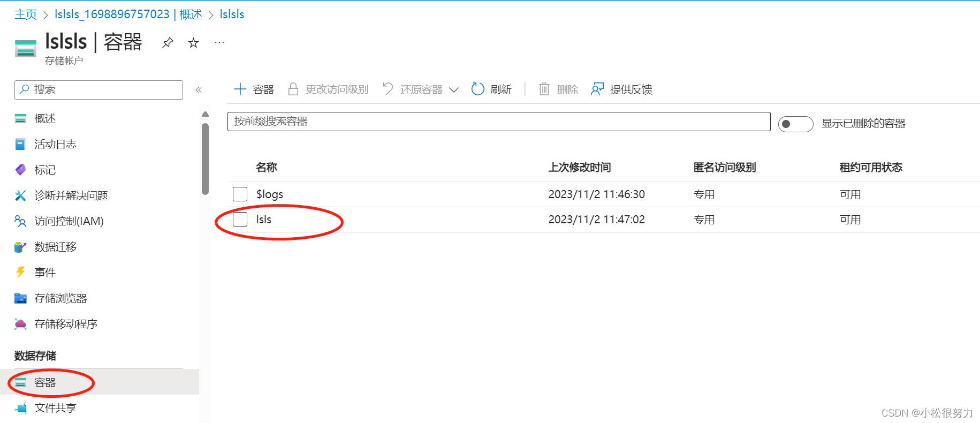Click the 文件共享 icon in sidebar
Image resolution: width=980 pixels, height=423 pixels.
point(20,408)
